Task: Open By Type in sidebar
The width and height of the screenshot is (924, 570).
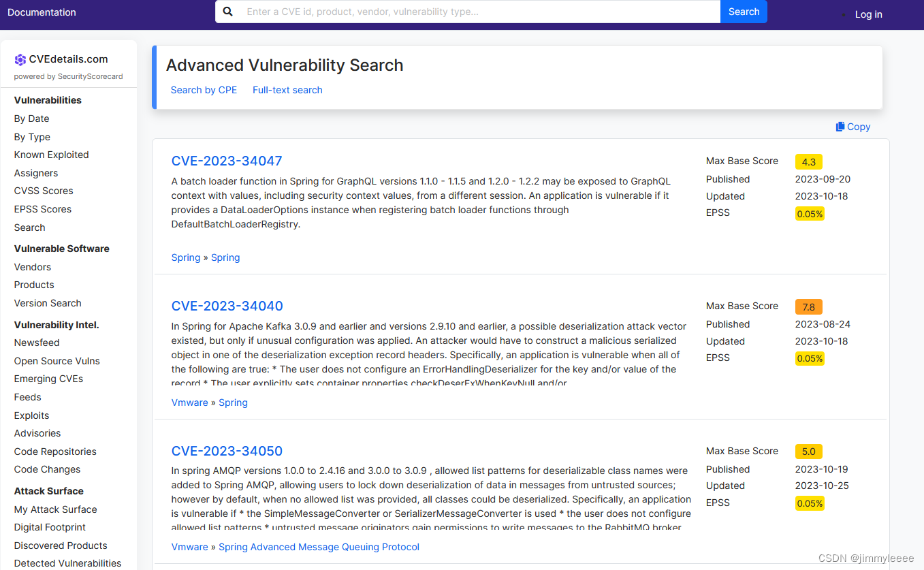Action: [32, 137]
